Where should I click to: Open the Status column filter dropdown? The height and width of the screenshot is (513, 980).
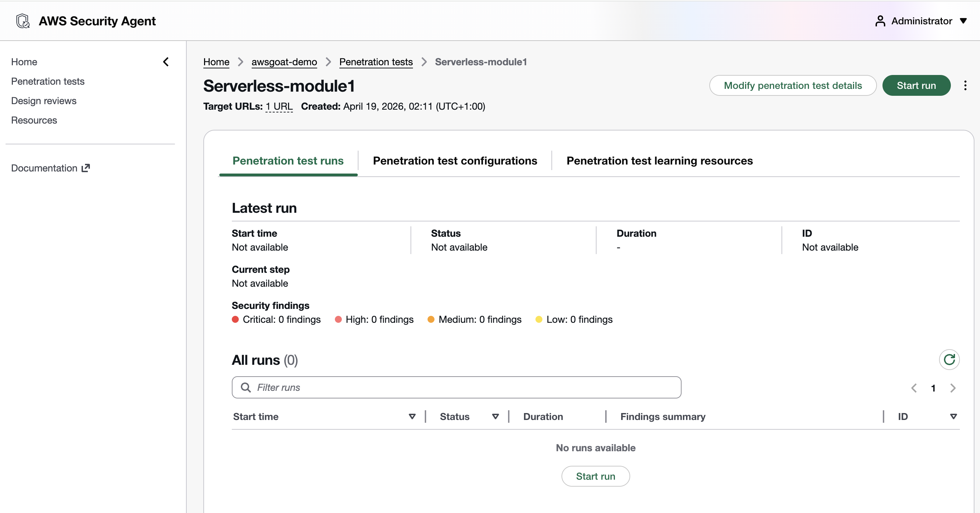[x=495, y=417]
